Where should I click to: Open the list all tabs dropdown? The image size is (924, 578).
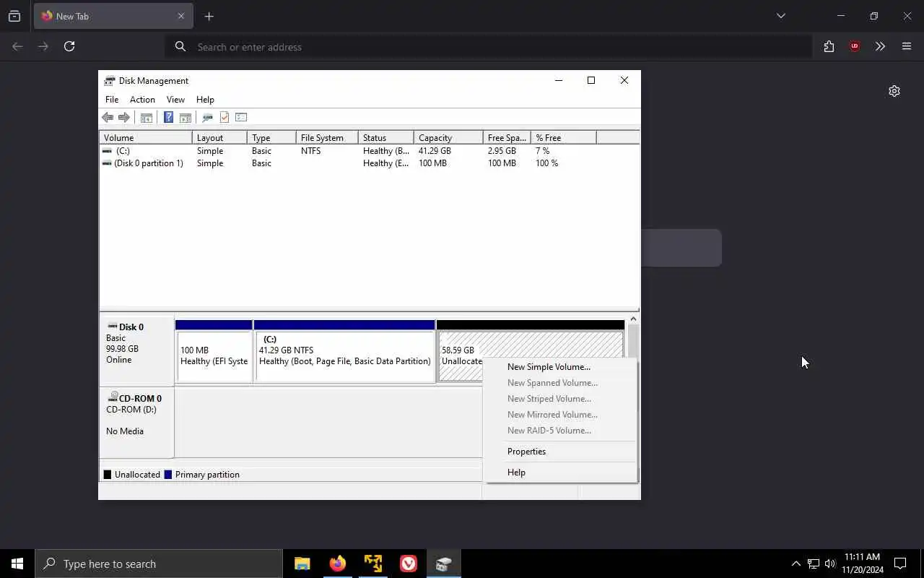[x=780, y=16]
